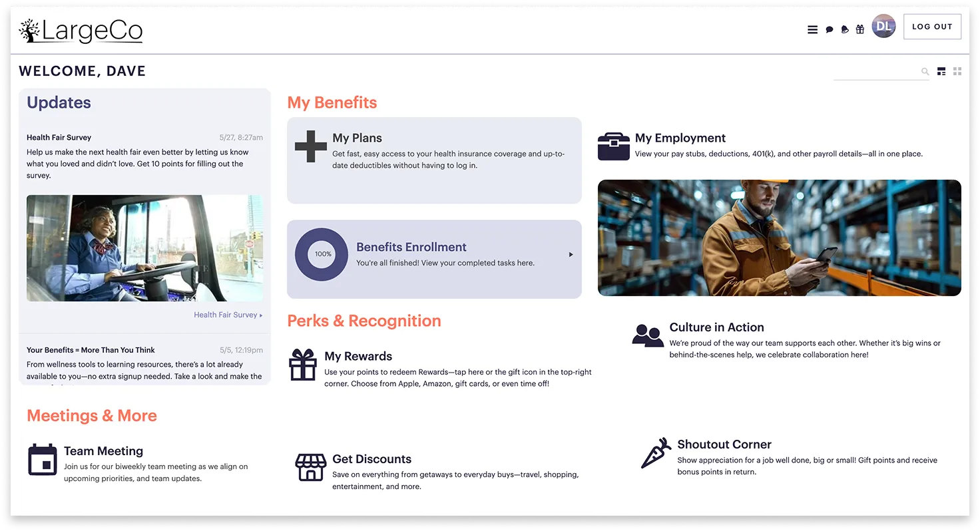Click the My Employment briefcase icon
The height and width of the screenshot is (531, 980).
[x=614, y=146]
